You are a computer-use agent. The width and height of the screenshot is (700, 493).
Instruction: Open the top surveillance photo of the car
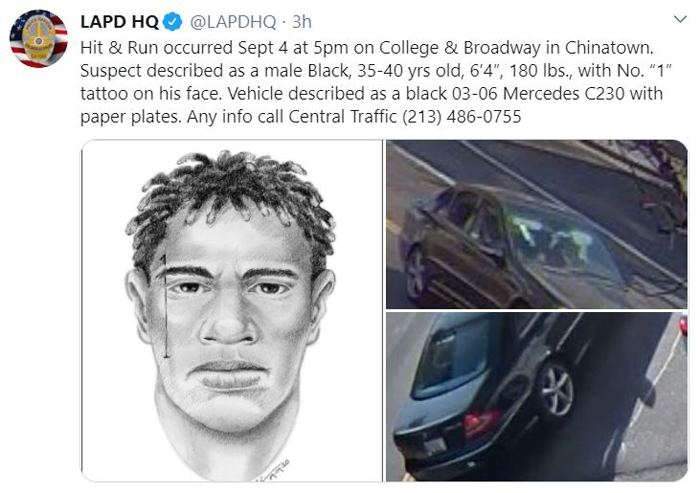tap(537, 224)
